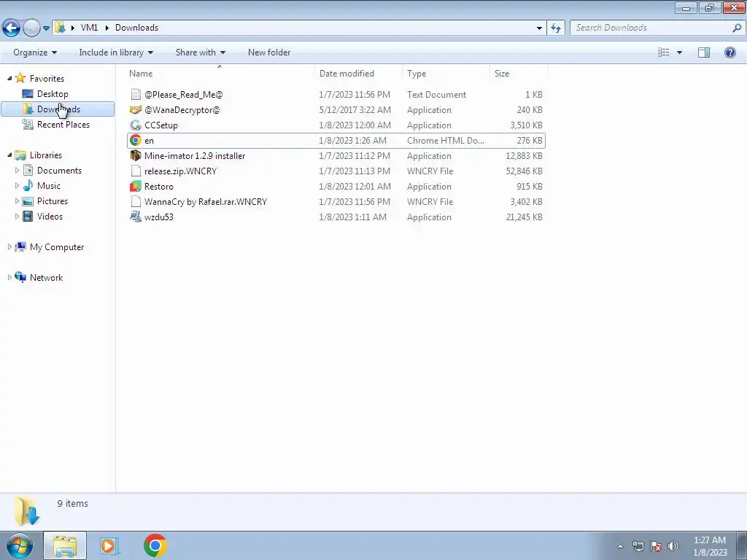The width and height of the screenshot is (747, 560).
Task: Change view with the view icon
Action: click(664, 52)
